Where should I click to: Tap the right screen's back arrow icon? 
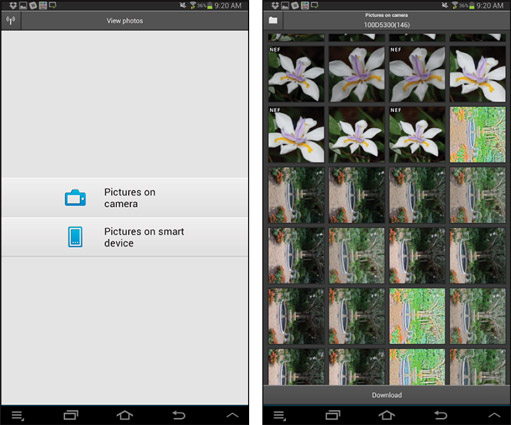pos(441,415)
